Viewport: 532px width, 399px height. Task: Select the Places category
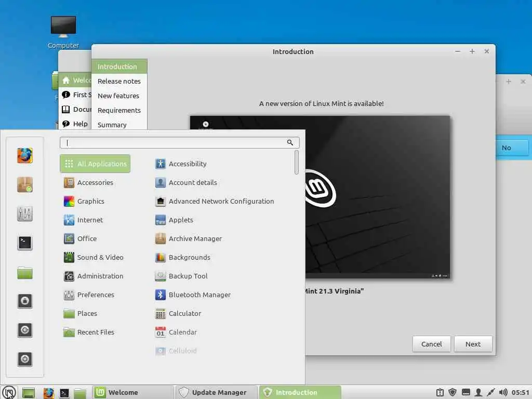(x=80, y=313)
